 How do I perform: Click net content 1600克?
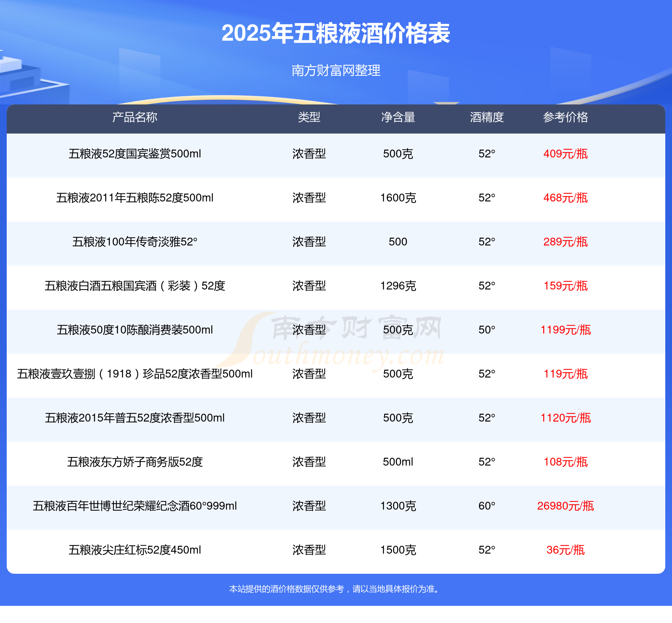398,198
